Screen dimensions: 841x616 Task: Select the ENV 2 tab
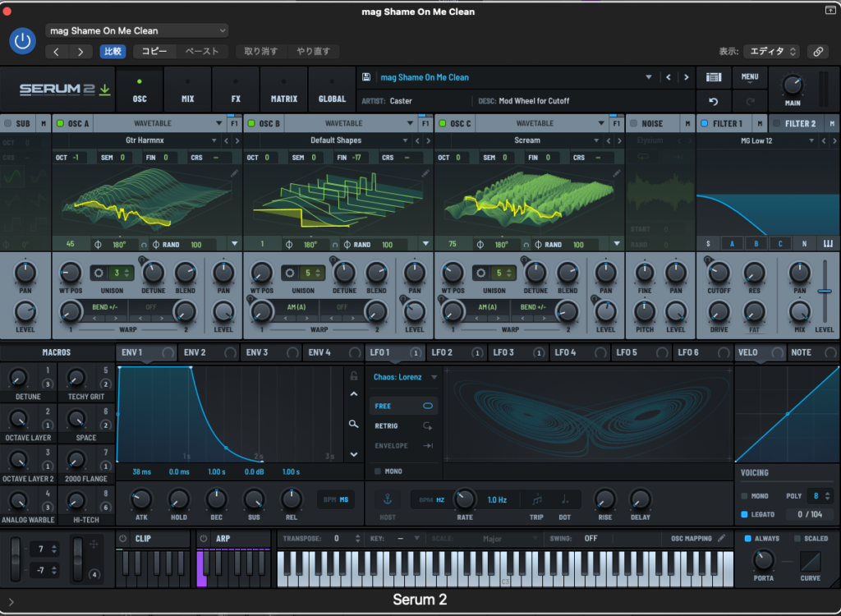[209, 352]
